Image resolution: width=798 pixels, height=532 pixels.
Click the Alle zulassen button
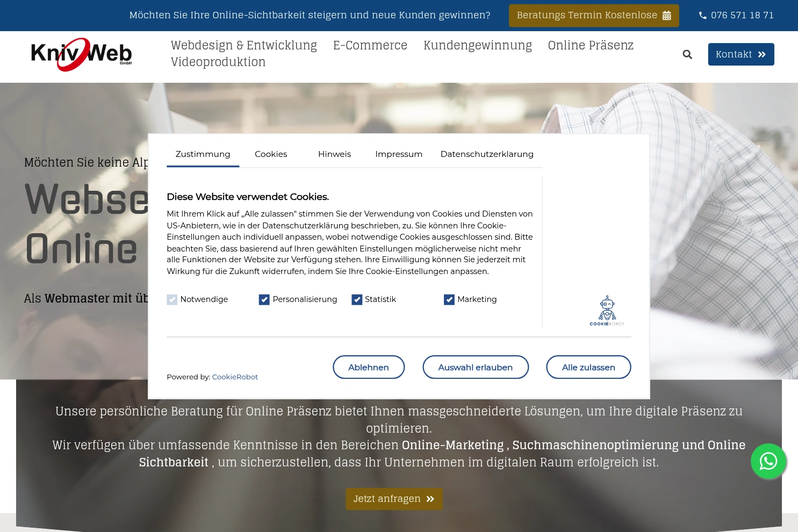[588, 367]
